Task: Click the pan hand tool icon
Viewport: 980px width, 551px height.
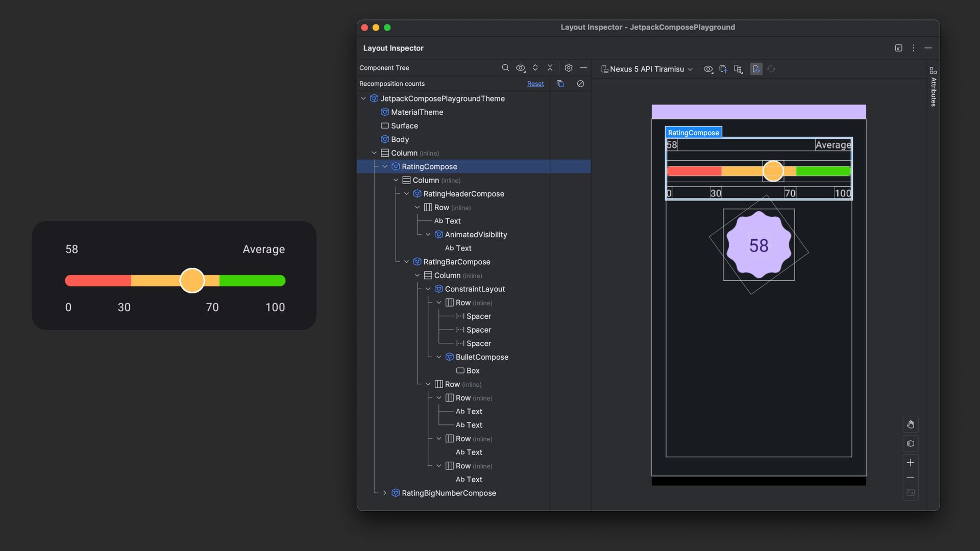Action: [911, 424]
